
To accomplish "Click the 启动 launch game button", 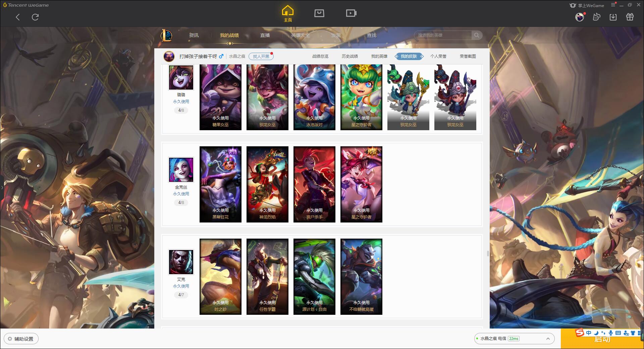I will pos(602,339).
